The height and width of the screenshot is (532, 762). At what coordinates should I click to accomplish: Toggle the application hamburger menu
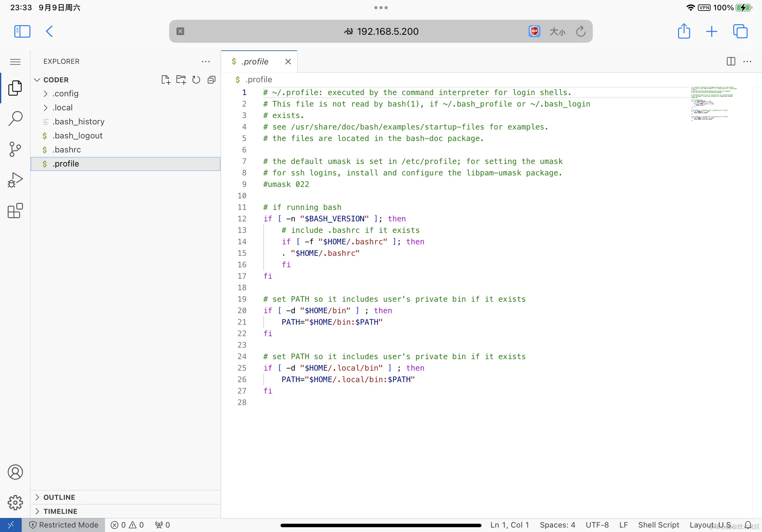15,62
